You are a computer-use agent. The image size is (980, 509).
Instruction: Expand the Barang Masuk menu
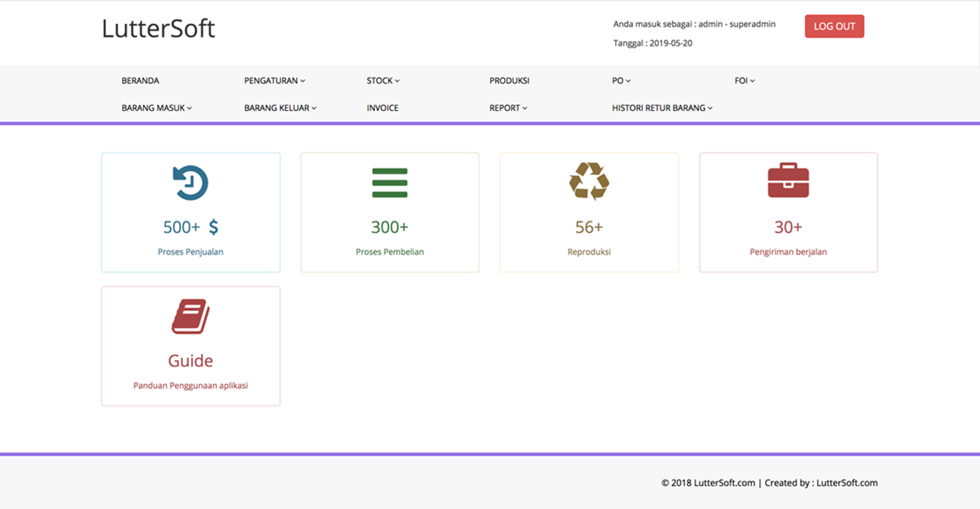click(156, 108)
